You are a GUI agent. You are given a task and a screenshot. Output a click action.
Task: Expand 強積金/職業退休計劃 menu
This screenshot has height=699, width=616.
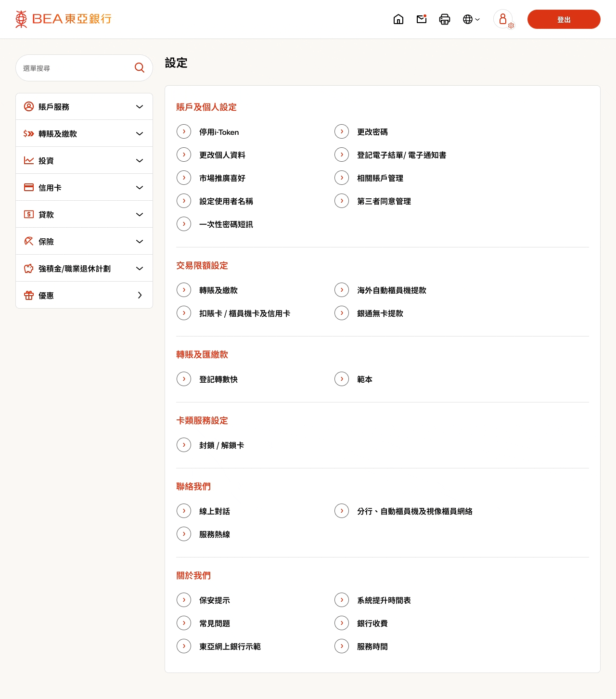pyautogui.click(x=84, y=269)
